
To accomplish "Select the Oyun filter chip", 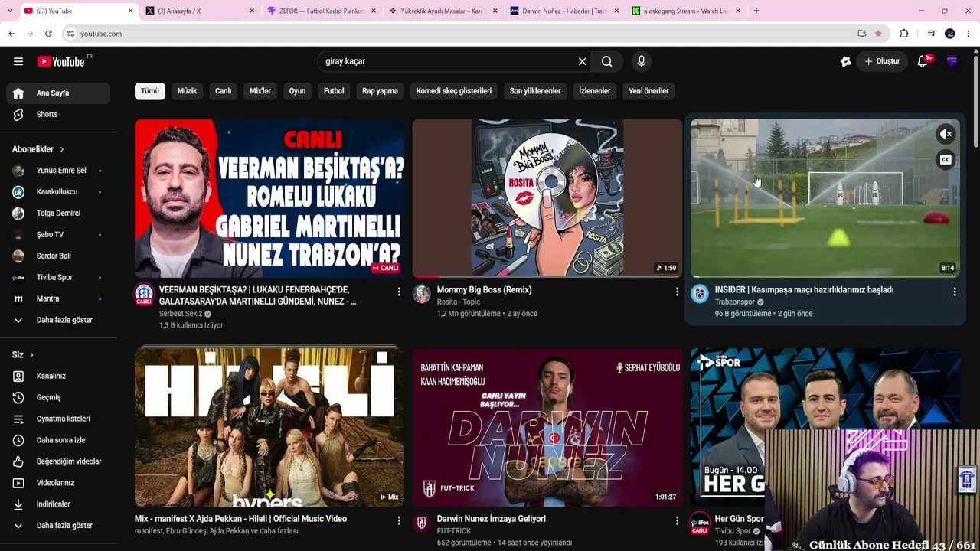I will pyautogui.click(x=297, y=91).
